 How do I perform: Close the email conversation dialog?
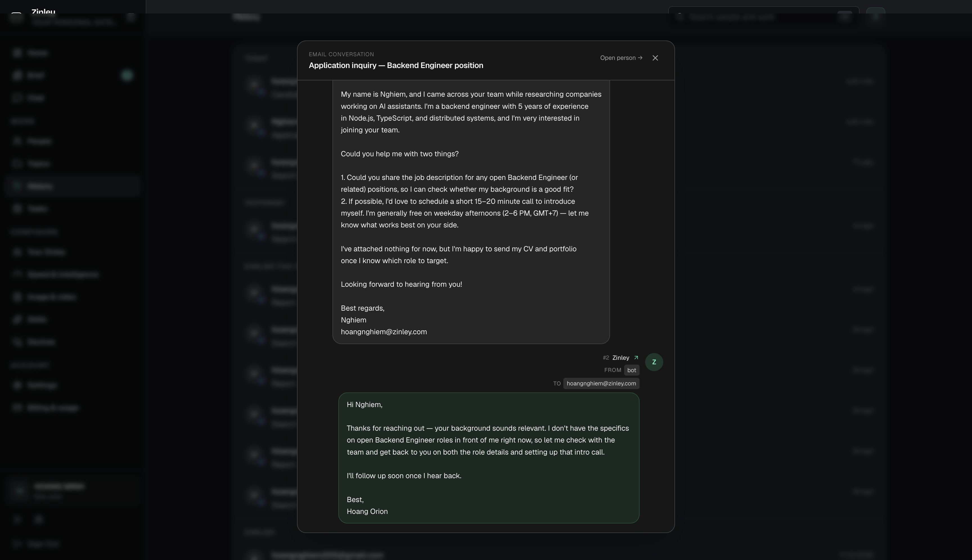pos(655,58)
